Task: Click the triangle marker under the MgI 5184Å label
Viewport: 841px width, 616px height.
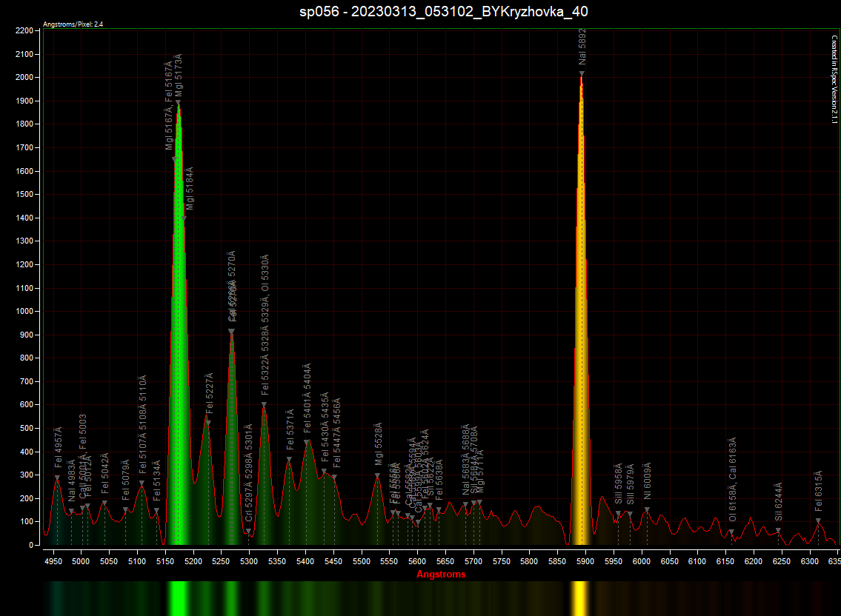Action: (184, 218)
